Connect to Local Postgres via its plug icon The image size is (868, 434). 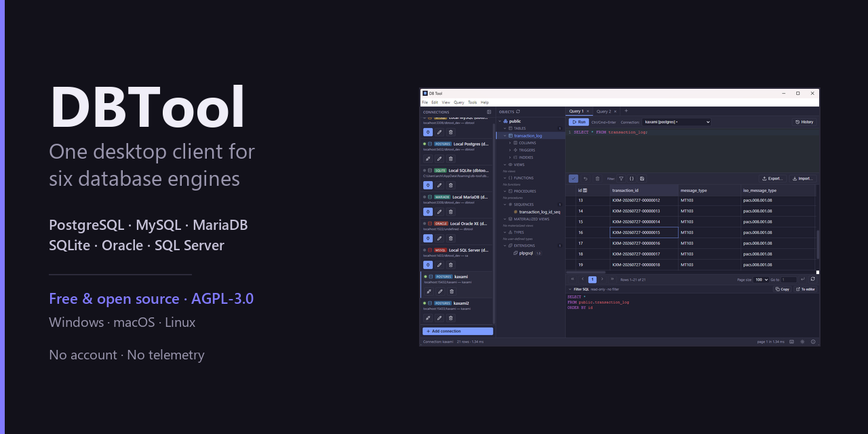(428, 159)
